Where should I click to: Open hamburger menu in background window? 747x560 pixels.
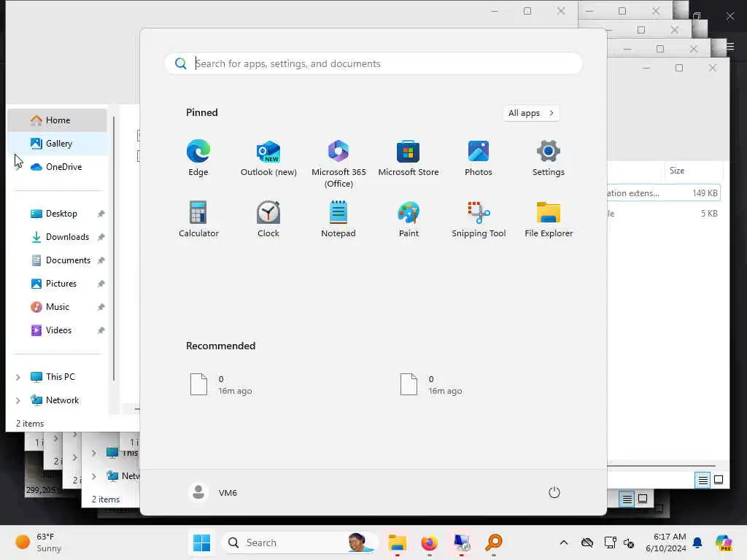pyautogui.click(x=730, y=46)
